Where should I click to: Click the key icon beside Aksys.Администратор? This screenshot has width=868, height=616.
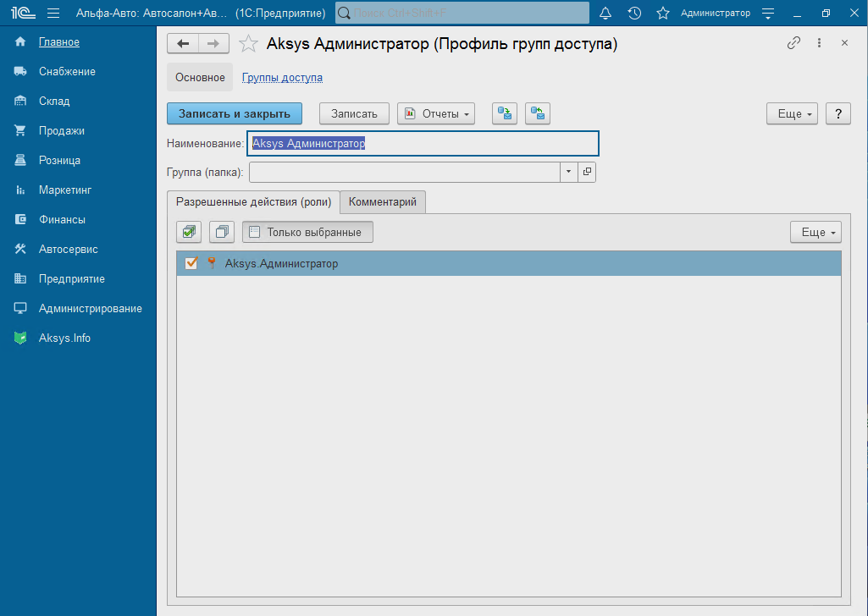coord(212,262)
